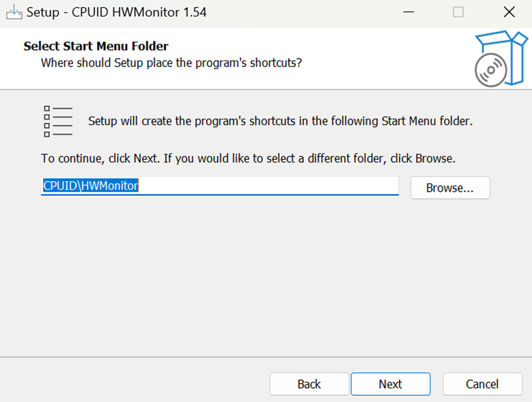Click blank space inside the folder path field
Image resolution: width=532 pixels, height=402 pixels.
[x=279, y=186]
